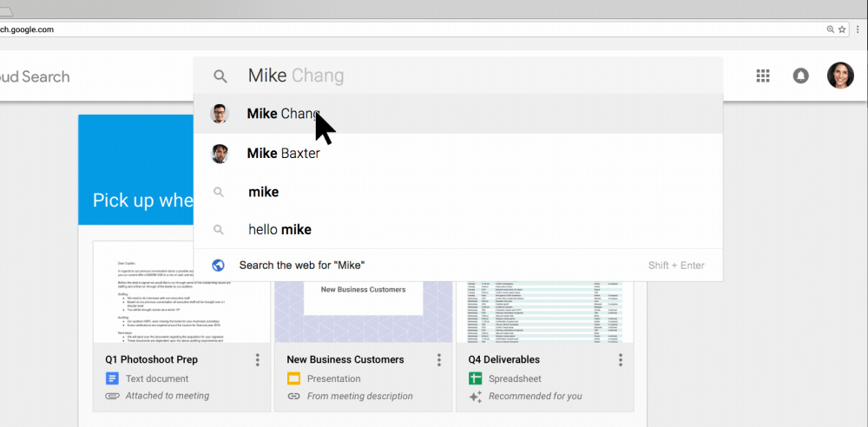This screenshot has width=868, height=427.
Task: Choose the "hello mike" query suggestion
Action: pyautogui.click(x=457, y=229)
